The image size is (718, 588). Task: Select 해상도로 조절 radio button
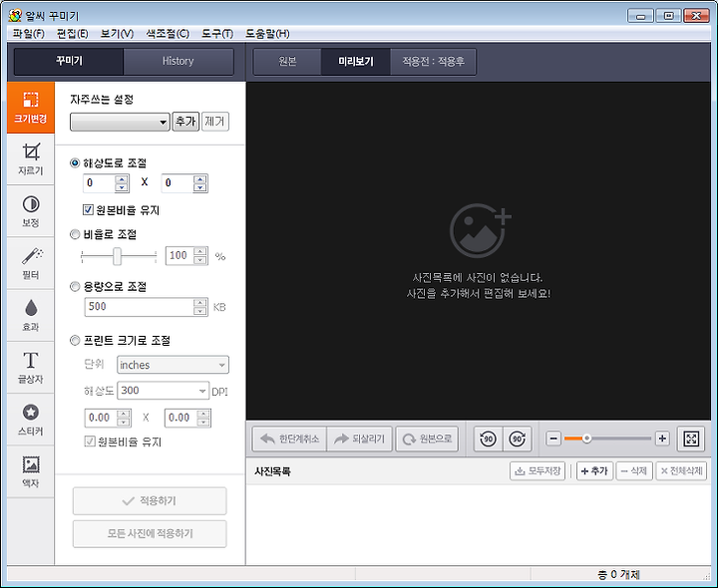point(75,162)
